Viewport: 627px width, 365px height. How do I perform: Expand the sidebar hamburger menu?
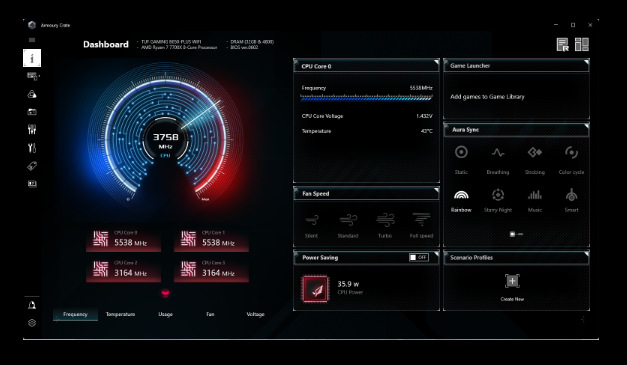32,40
